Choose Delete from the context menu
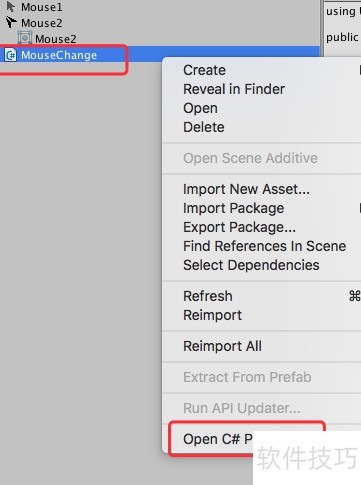Image resolution: width=361 pixels, height=485 pixels. coord(204,127)
